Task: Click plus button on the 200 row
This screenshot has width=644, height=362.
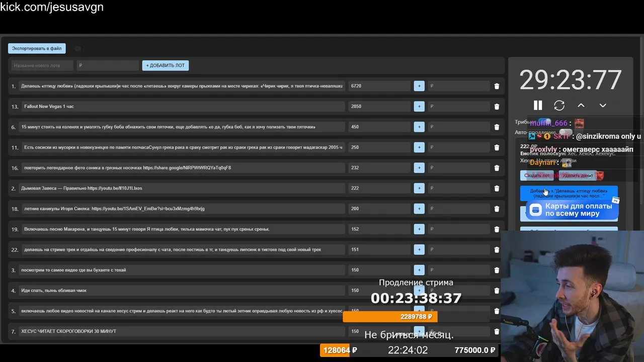Action: [x=419, y=209]
